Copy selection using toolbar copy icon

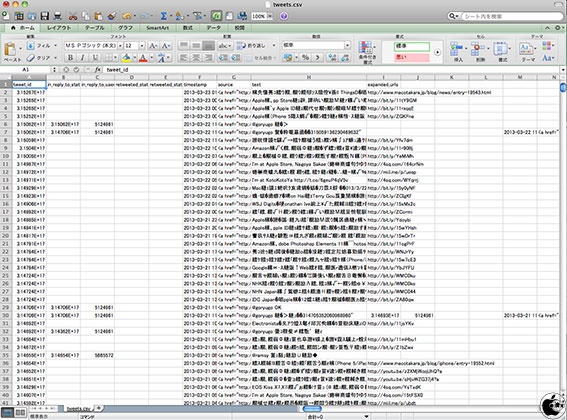pyautogui.click(x=85, y=16)
